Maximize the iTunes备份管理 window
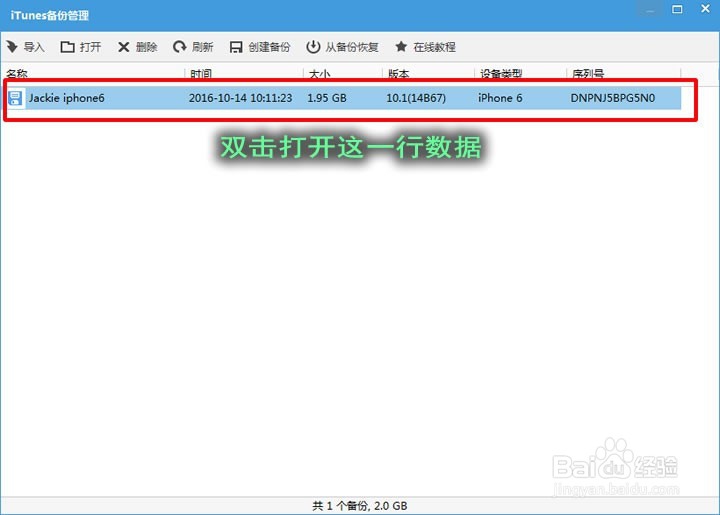 [x=677, y=9]
